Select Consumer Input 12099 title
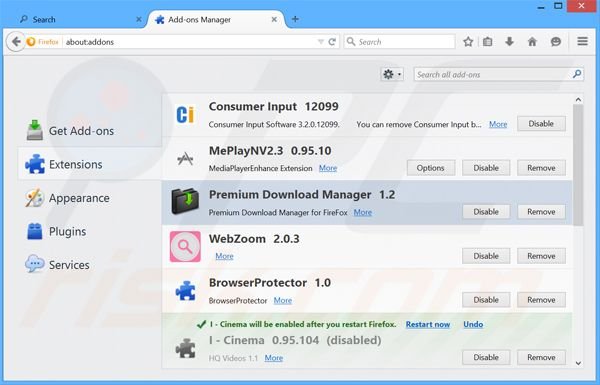This screenshot has height=385, width=600. pos(274,106)
